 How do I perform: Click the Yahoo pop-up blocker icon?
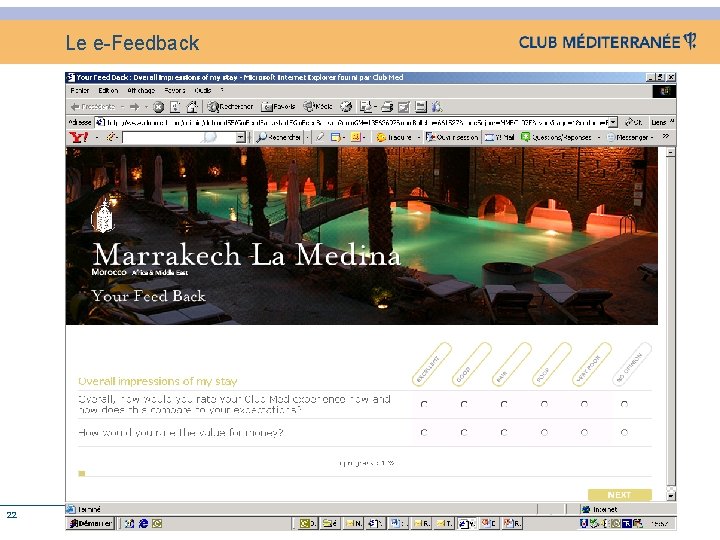click(x=336, y=137)
